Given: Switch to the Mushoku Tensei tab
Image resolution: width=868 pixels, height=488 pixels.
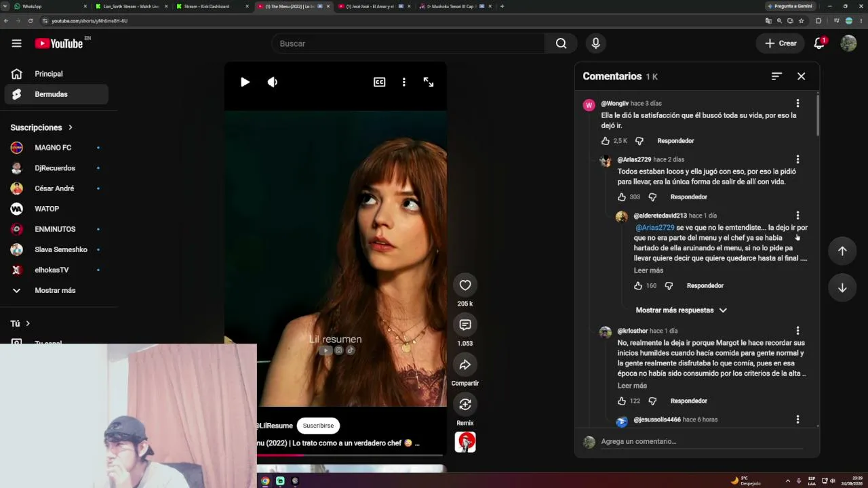Looking at the screenshot, I should point(454,6).
